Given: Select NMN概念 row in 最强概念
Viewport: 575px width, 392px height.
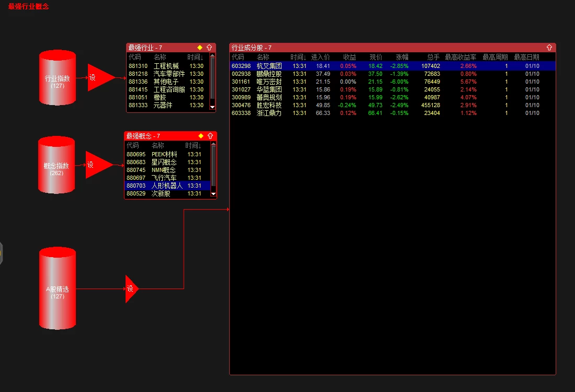Looking at the screenshot, I should click(167, 170).
